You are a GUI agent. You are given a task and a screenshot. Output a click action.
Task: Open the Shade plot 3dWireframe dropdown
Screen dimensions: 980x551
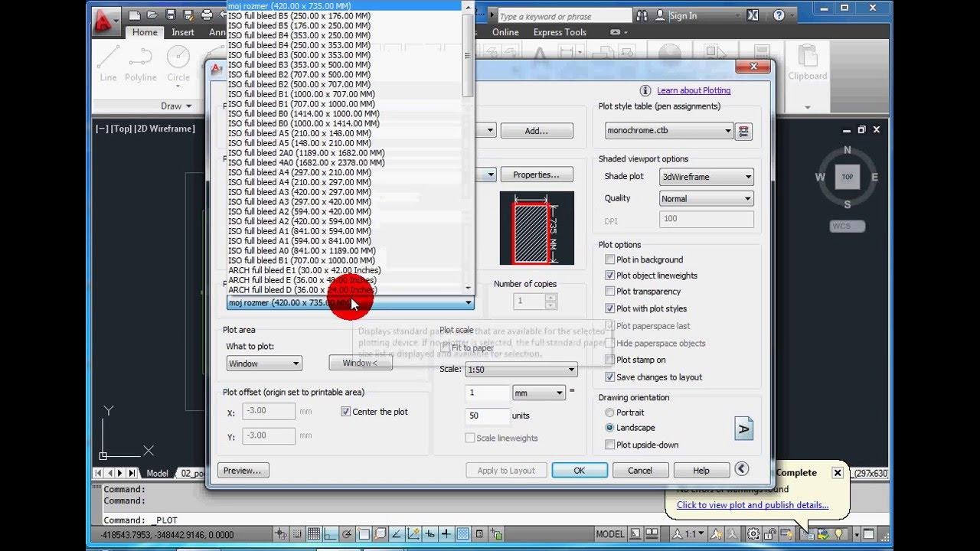pyautogui.click(x=706, y=177)
